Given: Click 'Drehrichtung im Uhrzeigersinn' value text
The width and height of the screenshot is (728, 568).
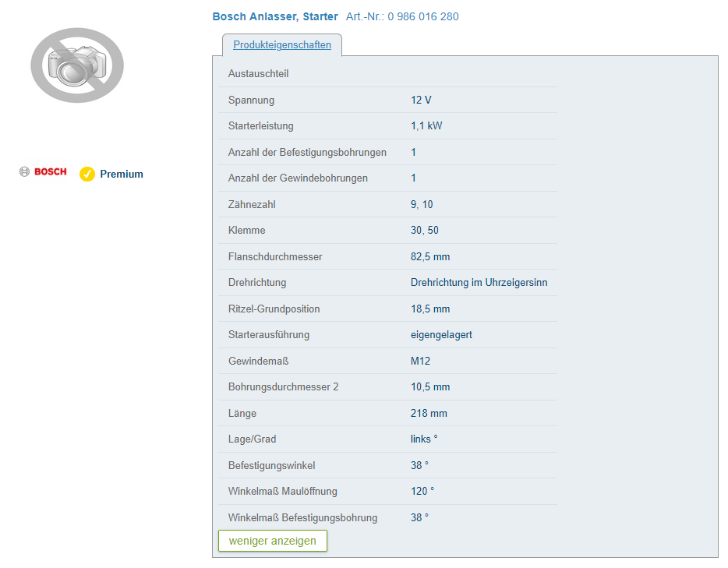Looking at the screenshot, I should [x=479, y=283].
